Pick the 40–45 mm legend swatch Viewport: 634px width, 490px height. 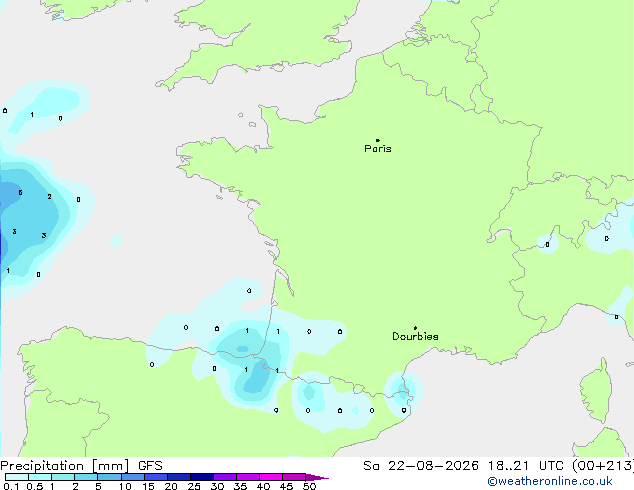click(271, 477)
